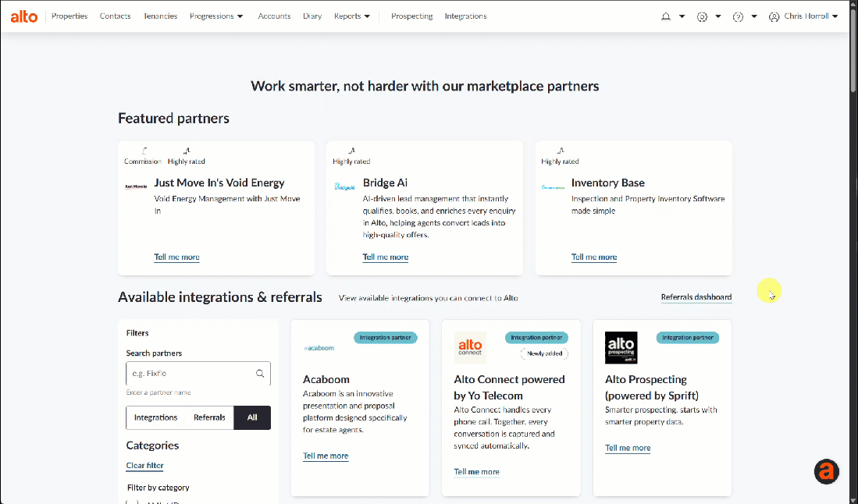Open the help question mark icon
858x504 pixels.
[x=739, y=16]
